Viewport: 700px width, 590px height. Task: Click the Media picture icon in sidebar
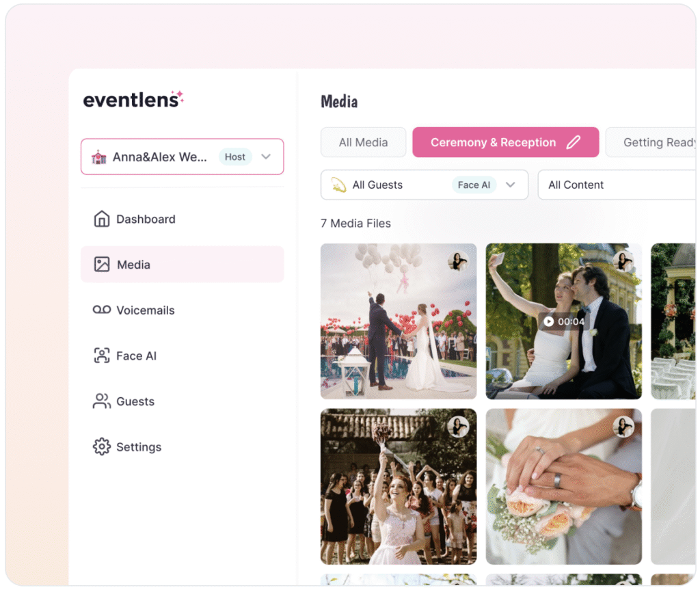click(101, 265)
